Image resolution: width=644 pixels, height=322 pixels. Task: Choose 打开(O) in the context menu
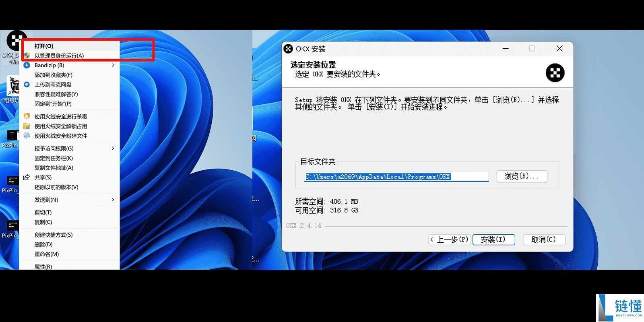[x=44, y=46]
